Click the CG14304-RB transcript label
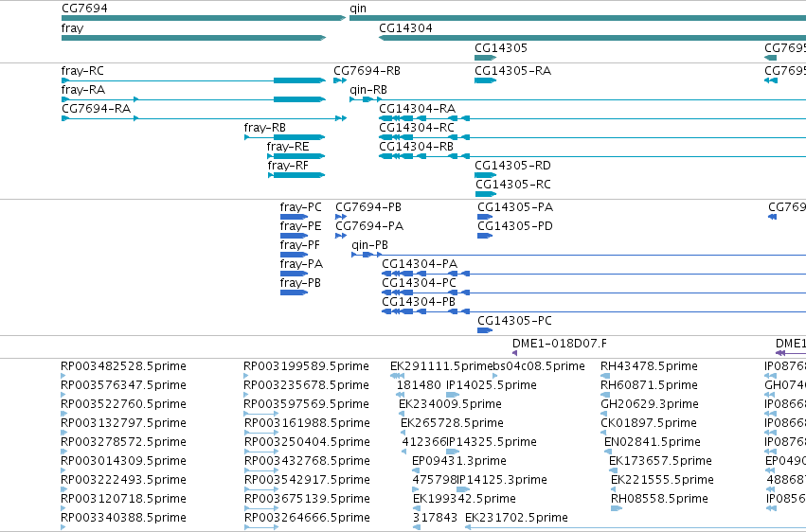Image resolution: width=806 pixels, height=532 pixels. coord(417,147)
